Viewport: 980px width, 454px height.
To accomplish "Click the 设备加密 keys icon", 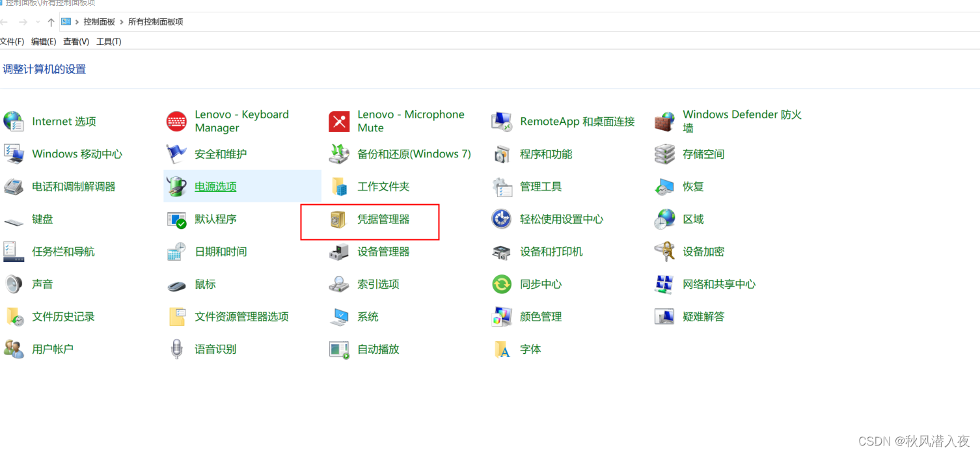I will tap(664, 251).
